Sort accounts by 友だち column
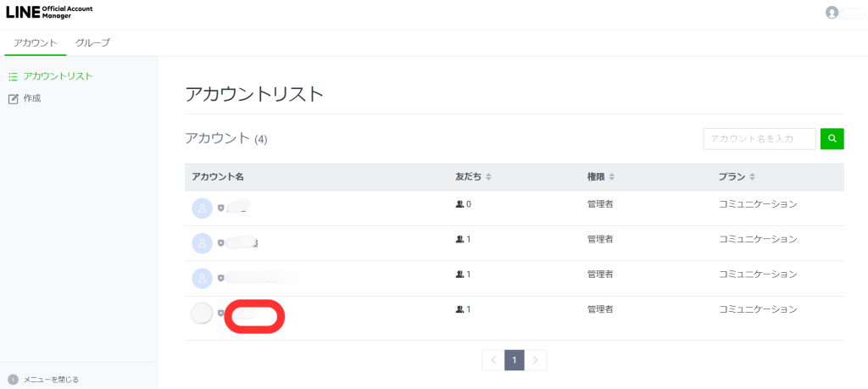868x389 pixels. [x=488, y=177]
